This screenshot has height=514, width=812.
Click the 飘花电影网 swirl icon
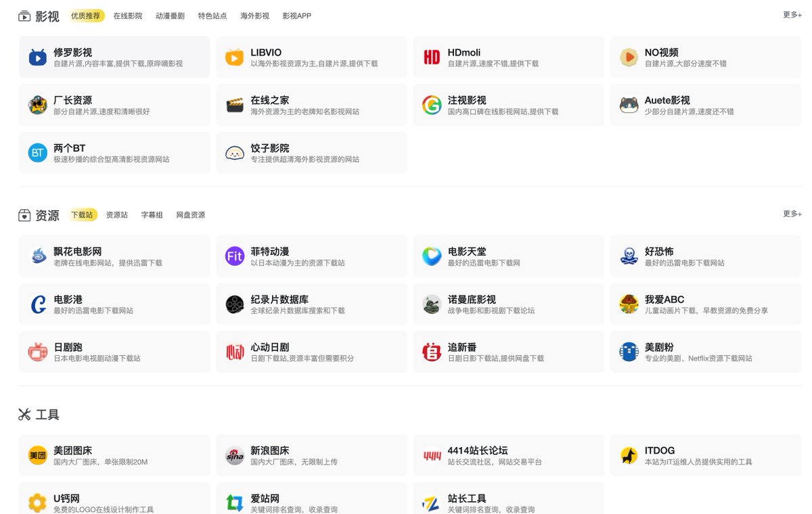coord(37,256)
